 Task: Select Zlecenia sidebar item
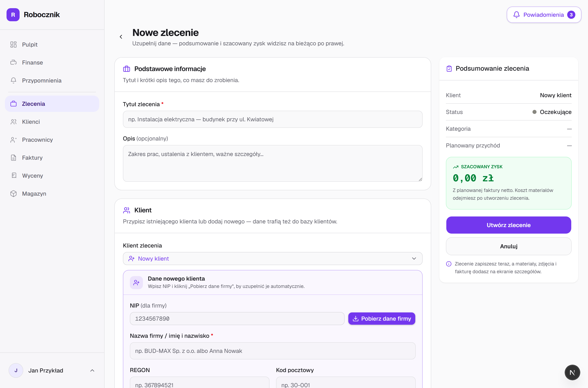pyautogui.click(x=52, y=104)
